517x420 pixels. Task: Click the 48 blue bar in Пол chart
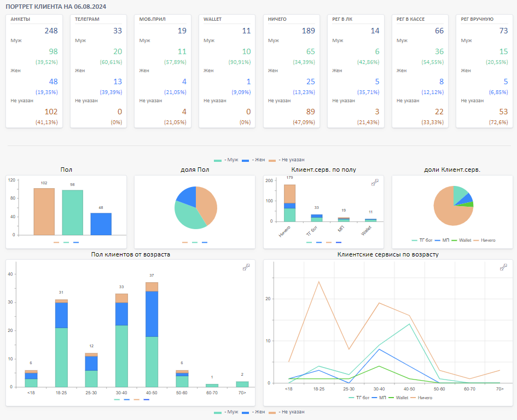tap(101, 224)
